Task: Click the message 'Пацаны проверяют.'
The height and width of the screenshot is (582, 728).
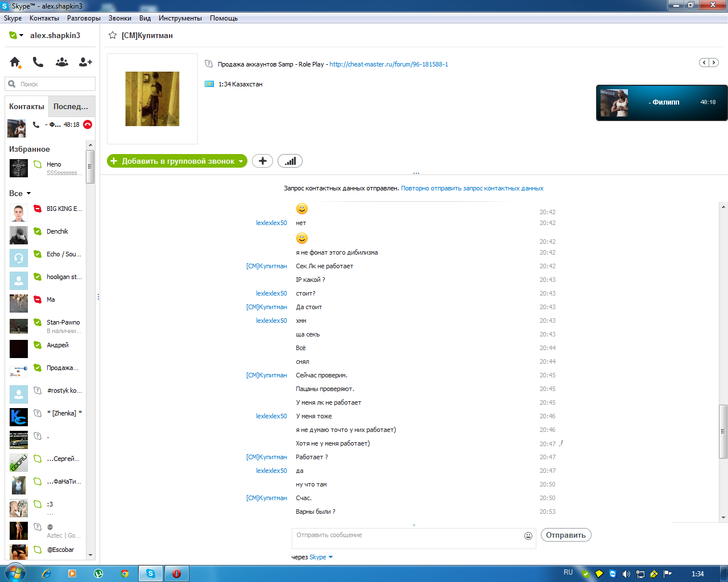Action: (325, 389)
